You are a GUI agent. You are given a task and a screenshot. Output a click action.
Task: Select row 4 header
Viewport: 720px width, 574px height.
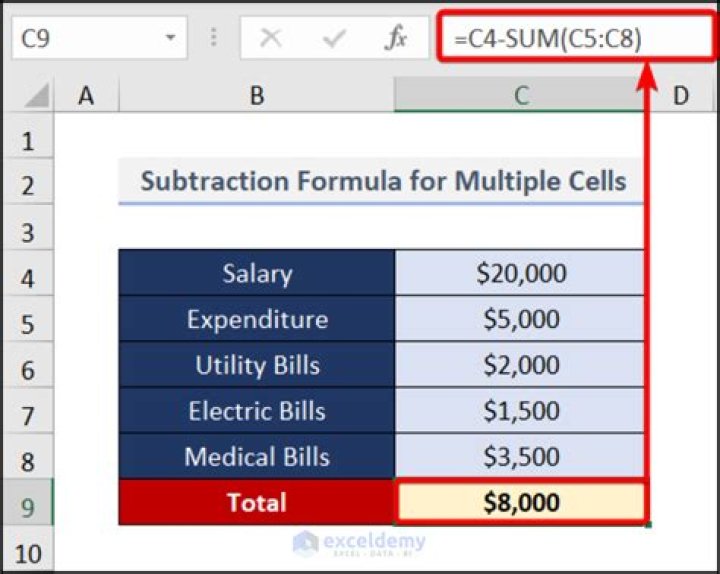[28, 273]
